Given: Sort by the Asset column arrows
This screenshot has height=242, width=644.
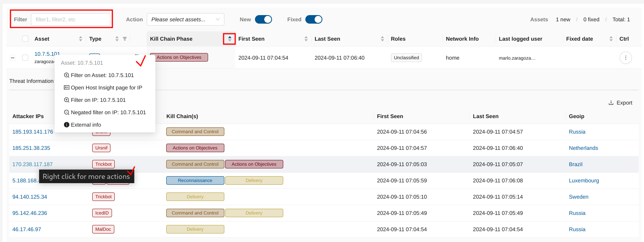Looking at the screenshot, I should (x=81, y=39).
